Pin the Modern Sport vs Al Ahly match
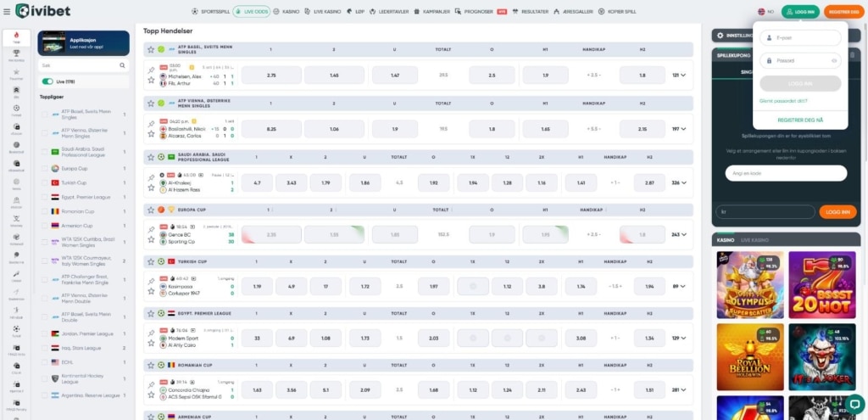Screen dimensions: 868x420 click(x=151, y=333)
